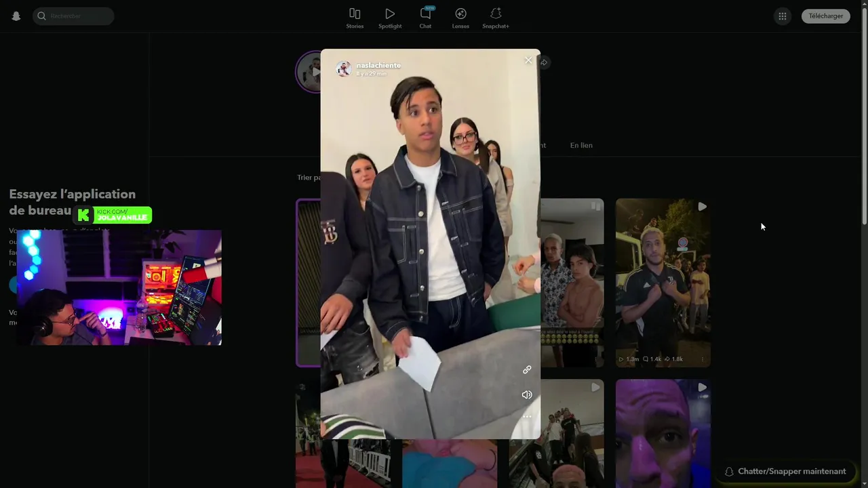The height and width of the screenshot is (488, 868).
Task: Open the apps grid menu
Action: pos(783,16)
